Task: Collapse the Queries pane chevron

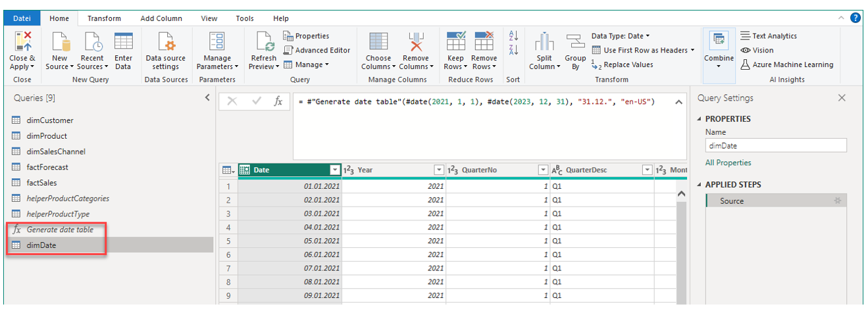Action: [207, 98]
